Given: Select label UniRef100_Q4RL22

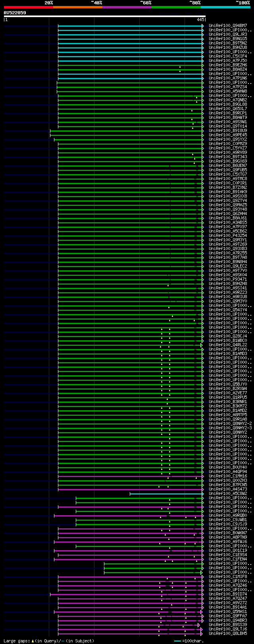Looking at the screenshot, I should [228, 345].
